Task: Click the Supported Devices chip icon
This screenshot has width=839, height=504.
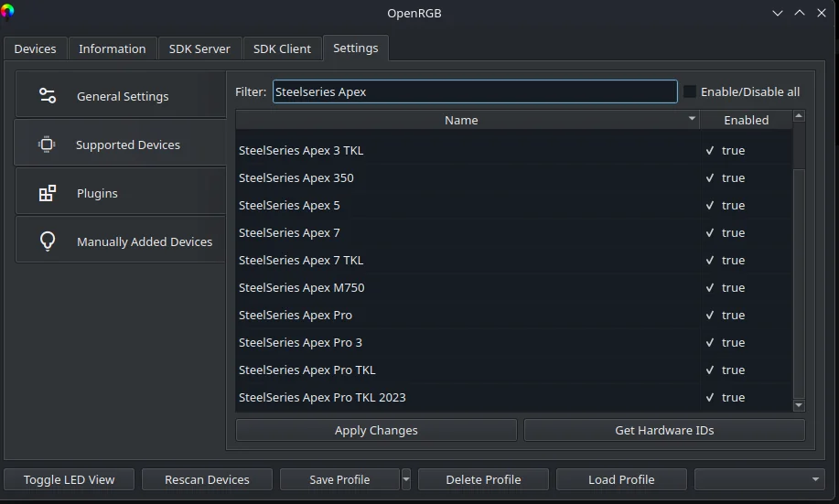Action: click(48, 145)
